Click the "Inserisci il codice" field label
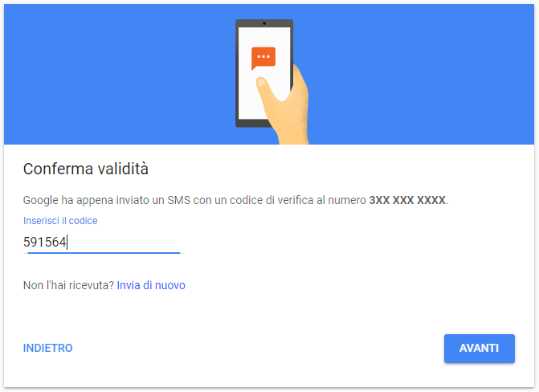This screenshot has height=392, width=539. tap(60, 221)
